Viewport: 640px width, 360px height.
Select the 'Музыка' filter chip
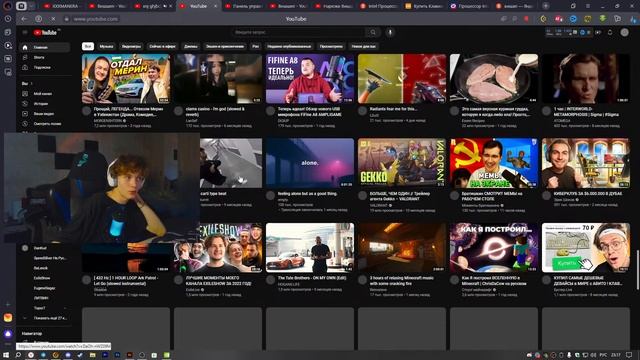[107, 47]
